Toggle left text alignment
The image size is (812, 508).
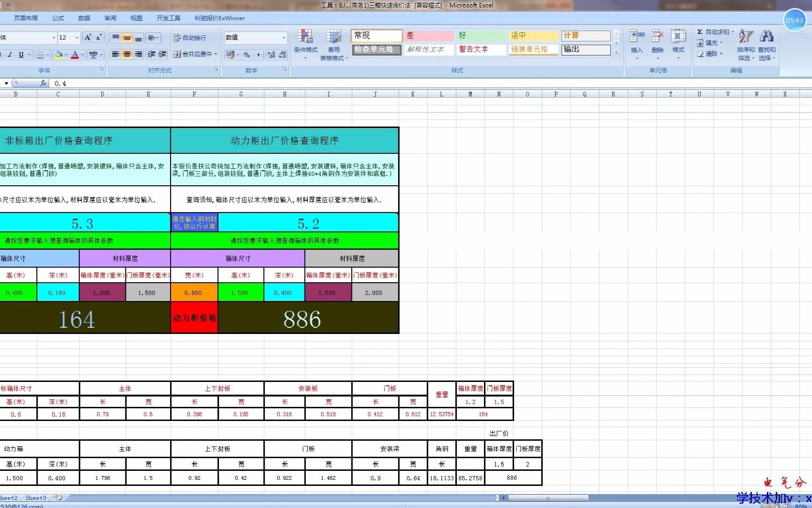click(116, 55)
